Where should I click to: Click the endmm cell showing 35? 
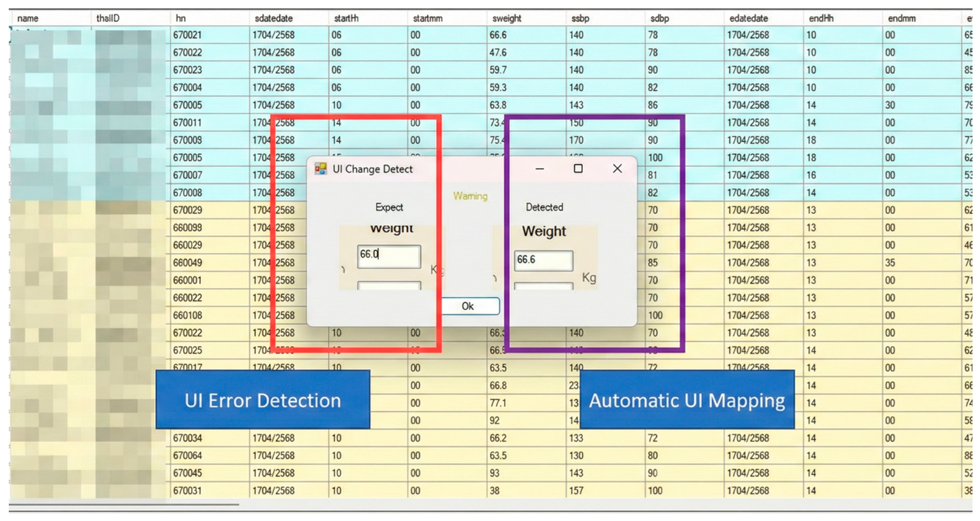(x=890, y=263)
